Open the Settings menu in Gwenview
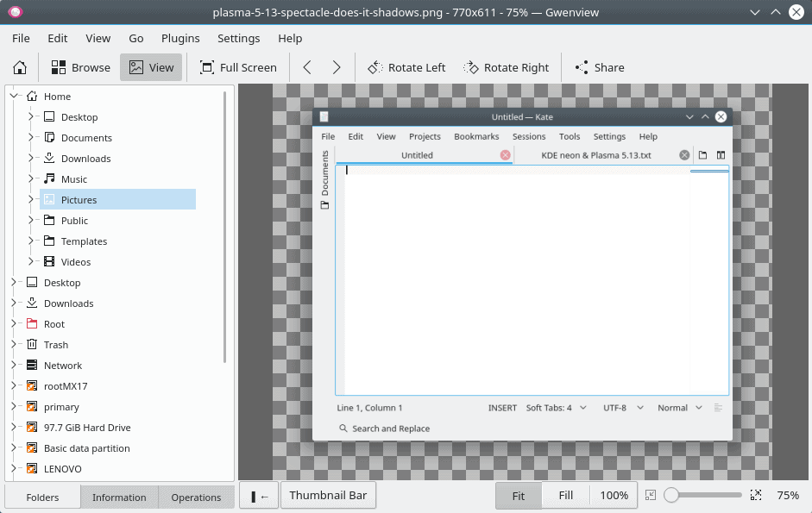Screen dimensions: 812x513 [239, 38]
